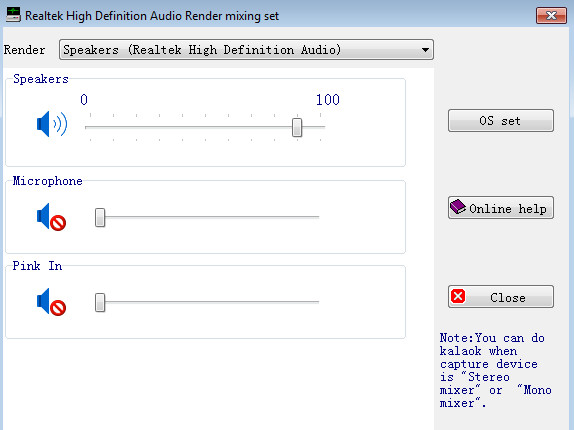Open the Render device dropdown
Viewport: 574px width, 430px height.
pos(246,49)
